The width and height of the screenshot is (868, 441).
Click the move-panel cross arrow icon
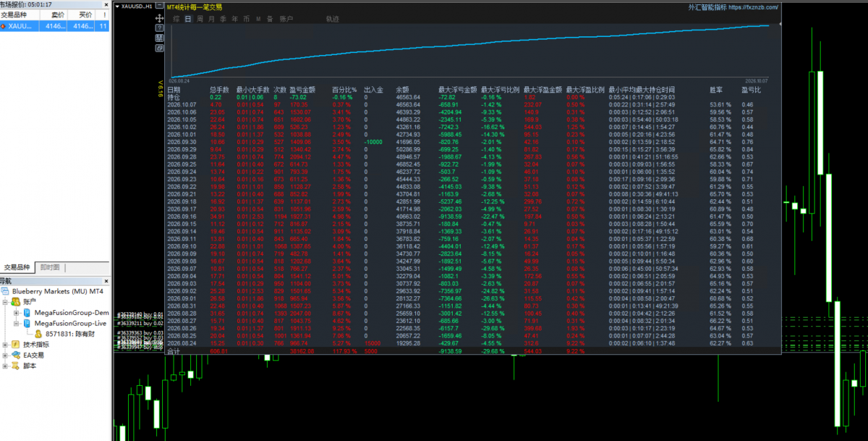click(159, 18)
